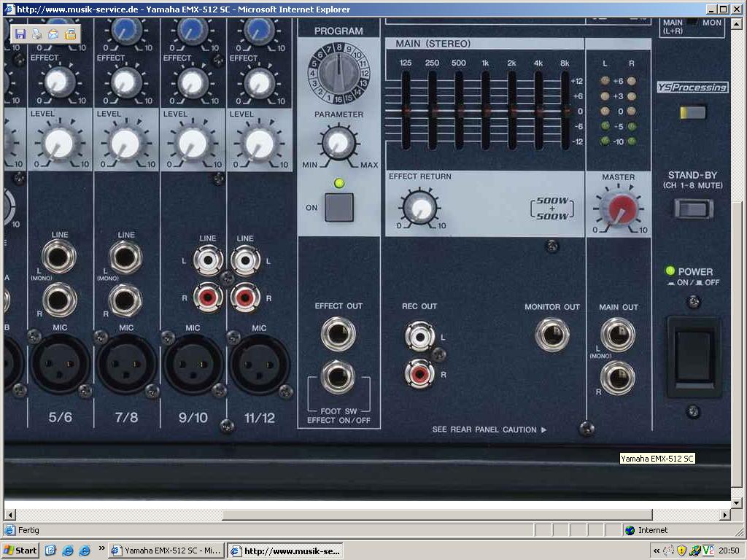The width and height of the screenshot is (747, 560).
Task: Click the Internet zone globe in status bar
Action: tap(630, 530)
